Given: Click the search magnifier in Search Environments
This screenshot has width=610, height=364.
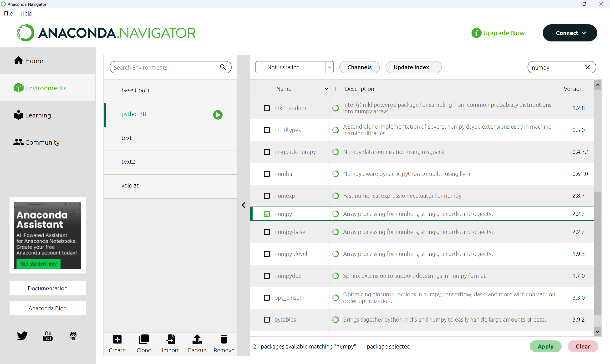Looking at the screenshot, I should pyautogui.click(x=223, y=67).
